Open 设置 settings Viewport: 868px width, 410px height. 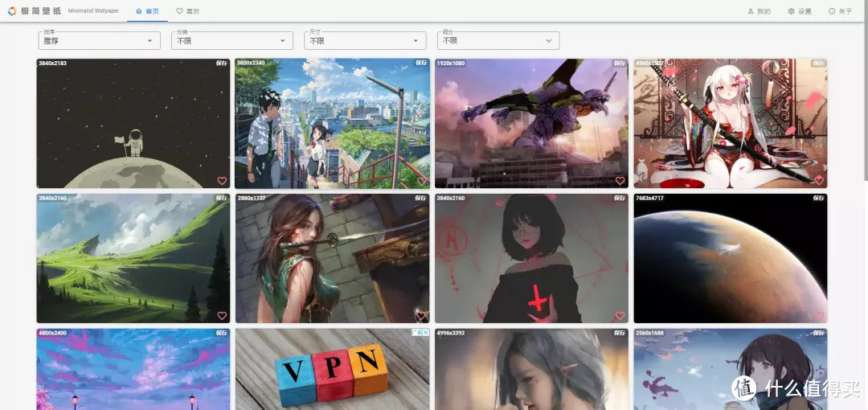pyautogui.click(x=800, y=11)
